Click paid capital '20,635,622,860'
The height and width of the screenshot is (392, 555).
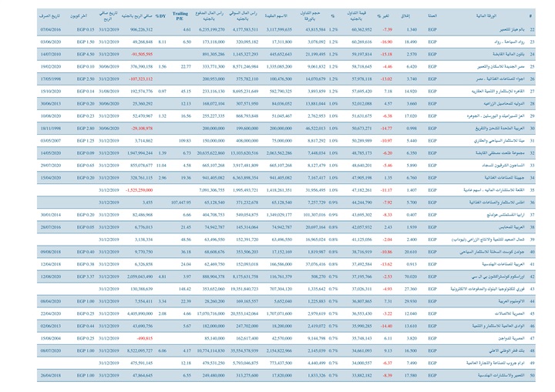click(211, 153)
